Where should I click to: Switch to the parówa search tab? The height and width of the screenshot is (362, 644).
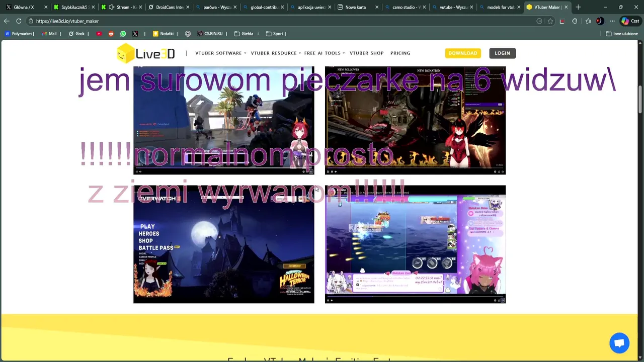pos(216,7)
